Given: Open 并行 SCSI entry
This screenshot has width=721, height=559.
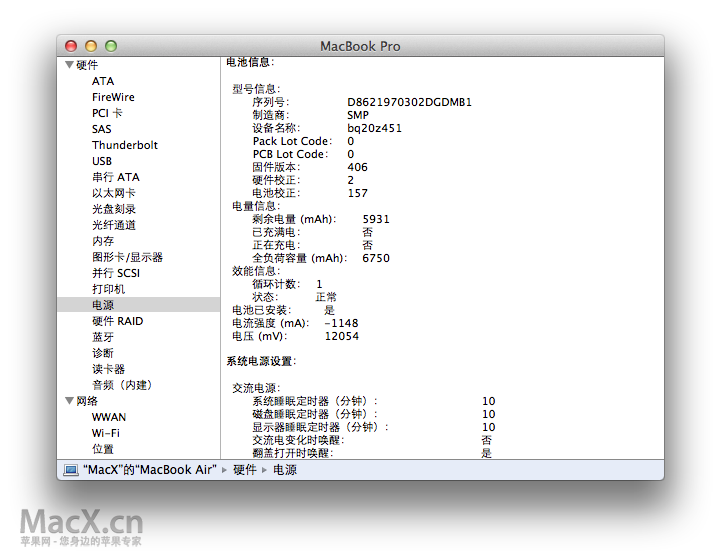Looking at the screenshot, I should (x=116, y=274).
